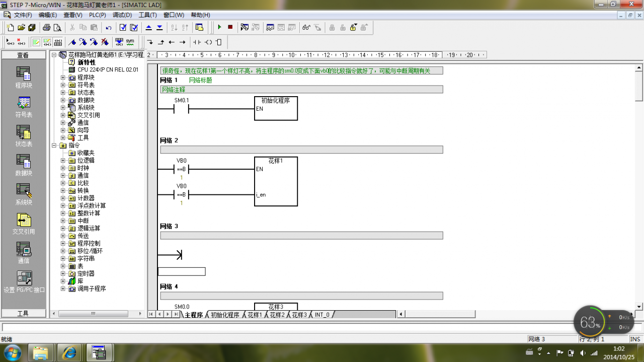The width and height of the screenshot is (644, 362).
Task: Put the PLC in STOP mode
Action: point(230,27)
